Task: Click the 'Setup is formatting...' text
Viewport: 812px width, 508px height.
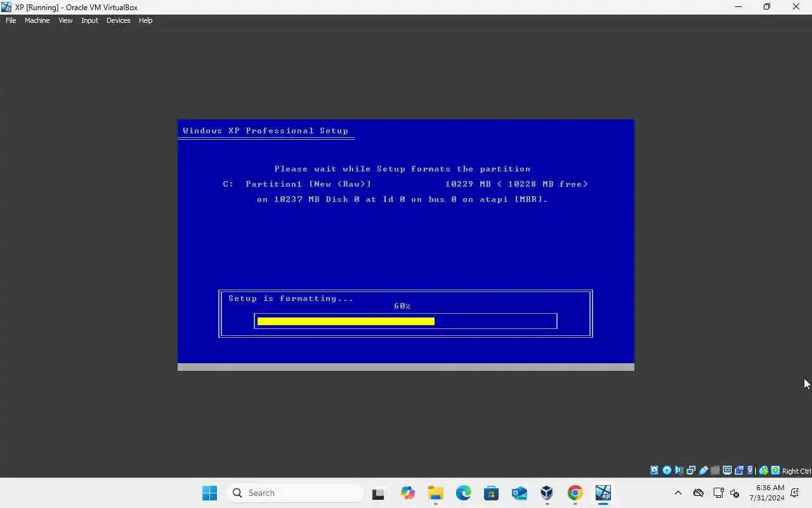Action: point(291,298)
